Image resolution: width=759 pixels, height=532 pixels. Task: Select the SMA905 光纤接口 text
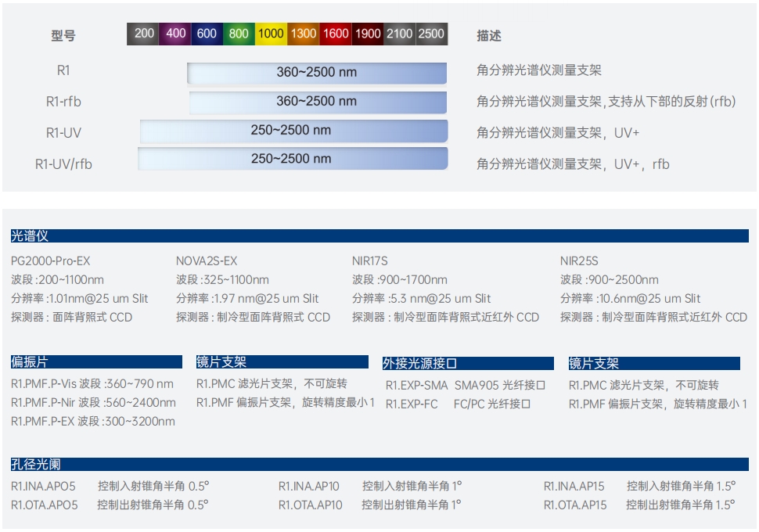(x=499, y=386)
